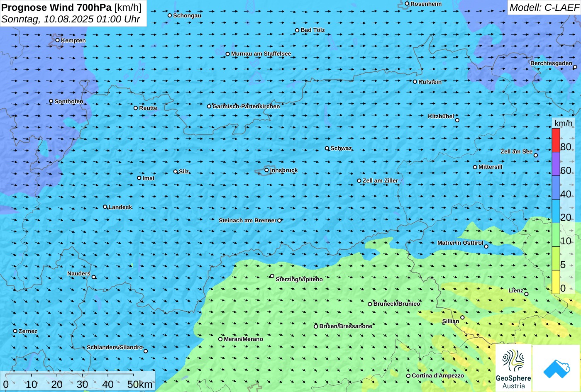Click the light green legend band above 10
This screenshot has width=581, height=392.
pos(556,235)
